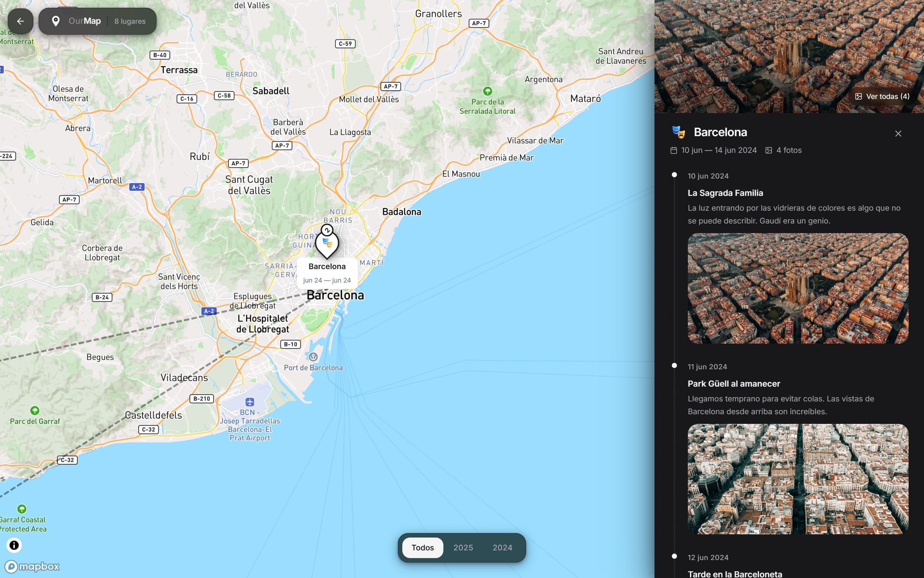
Task: Click the Terrassa map label
Action: (179, 70)
